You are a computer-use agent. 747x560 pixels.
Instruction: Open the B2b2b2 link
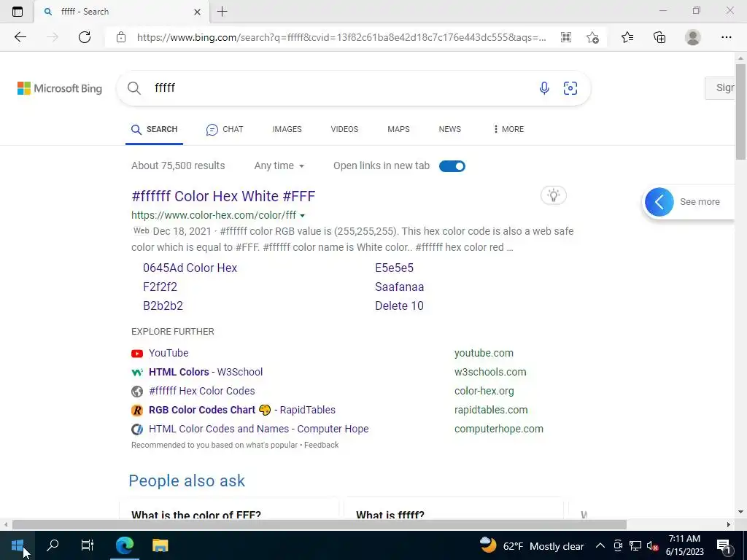click(x=163, y=306)
